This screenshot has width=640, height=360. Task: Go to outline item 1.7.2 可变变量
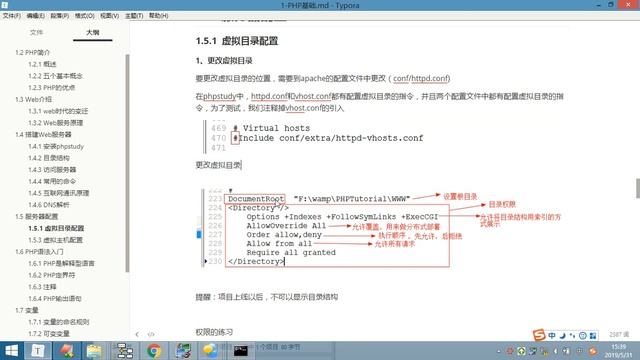tap(49, 333)
